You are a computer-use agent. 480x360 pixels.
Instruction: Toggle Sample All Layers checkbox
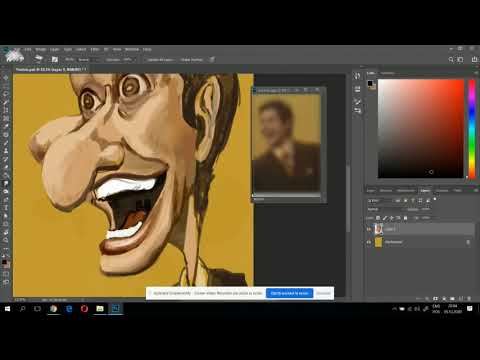tap(160, 60)
